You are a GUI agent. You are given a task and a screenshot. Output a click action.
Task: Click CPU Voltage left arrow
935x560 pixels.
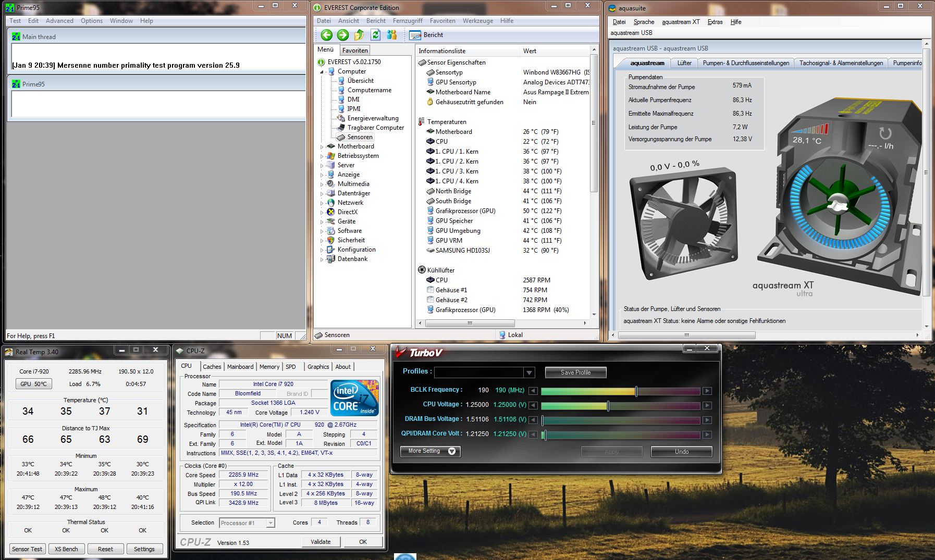(x=533, y=405)
